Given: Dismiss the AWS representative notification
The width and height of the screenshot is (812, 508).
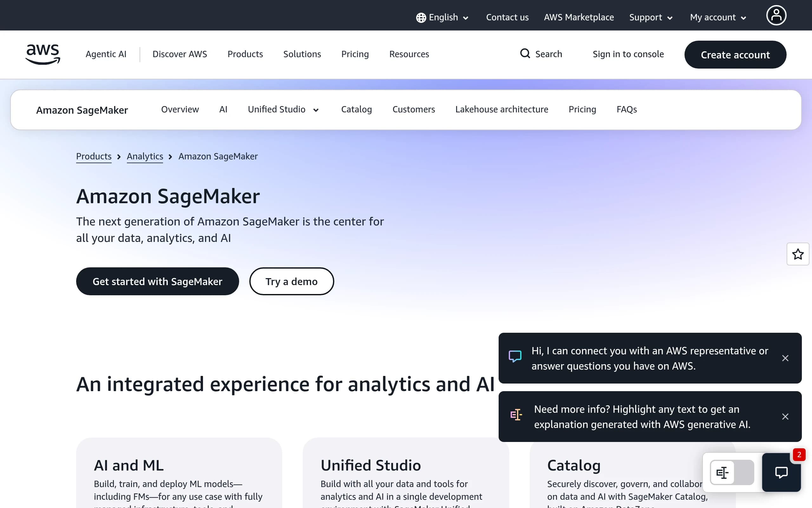Looking at the screenshot, I should pos(785,358).
